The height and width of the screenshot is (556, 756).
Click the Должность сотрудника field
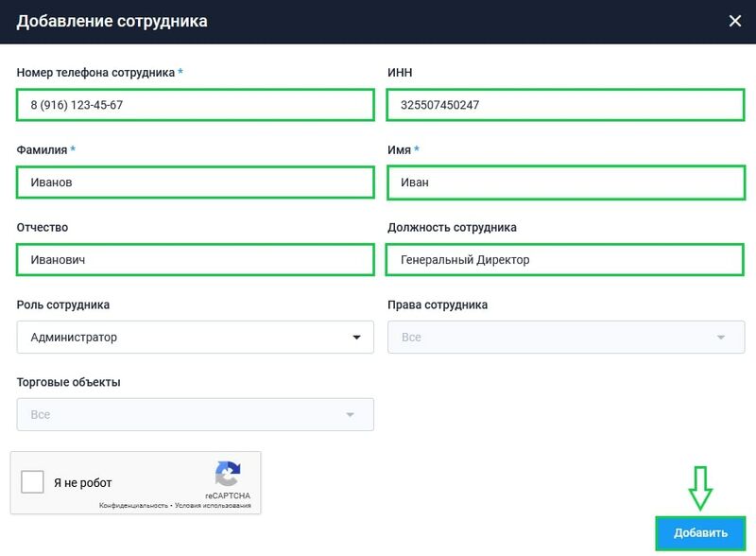click(564, 260)
